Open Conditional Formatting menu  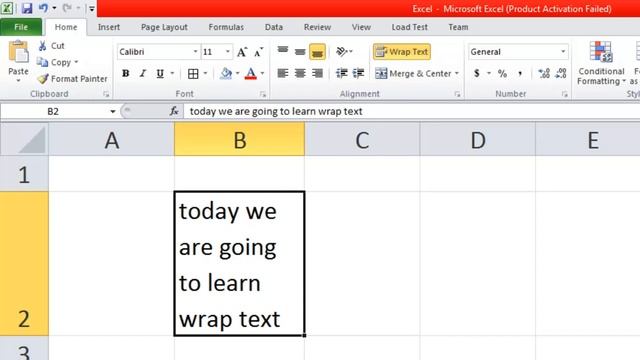tap(601, 63)
